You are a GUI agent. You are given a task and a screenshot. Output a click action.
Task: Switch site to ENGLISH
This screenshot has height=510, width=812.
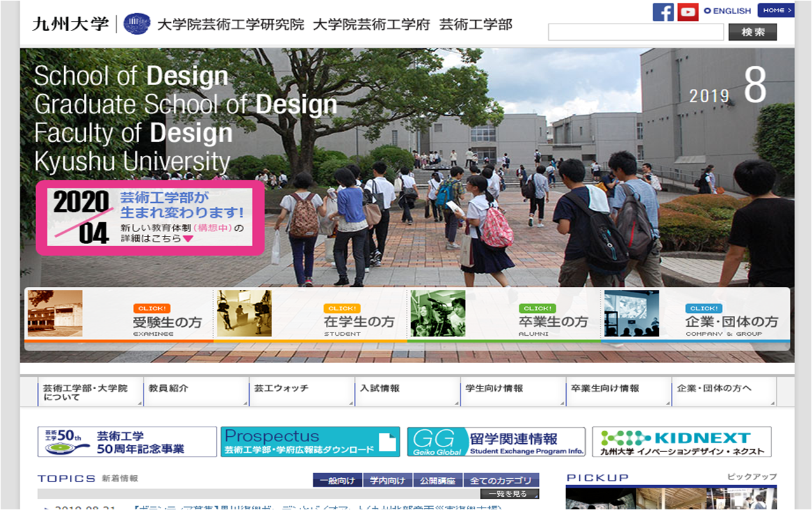coord(727,11)
